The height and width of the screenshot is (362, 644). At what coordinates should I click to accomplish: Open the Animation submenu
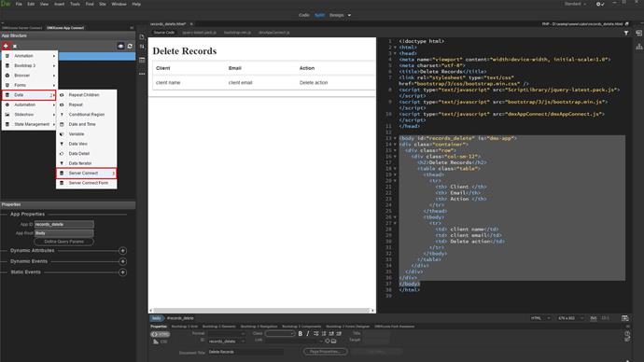coord(30,56)
